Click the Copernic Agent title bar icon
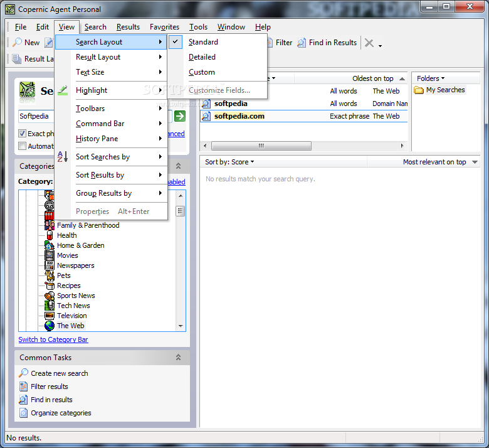The height and width of the screenshot is (448, 489). [10, 9]
